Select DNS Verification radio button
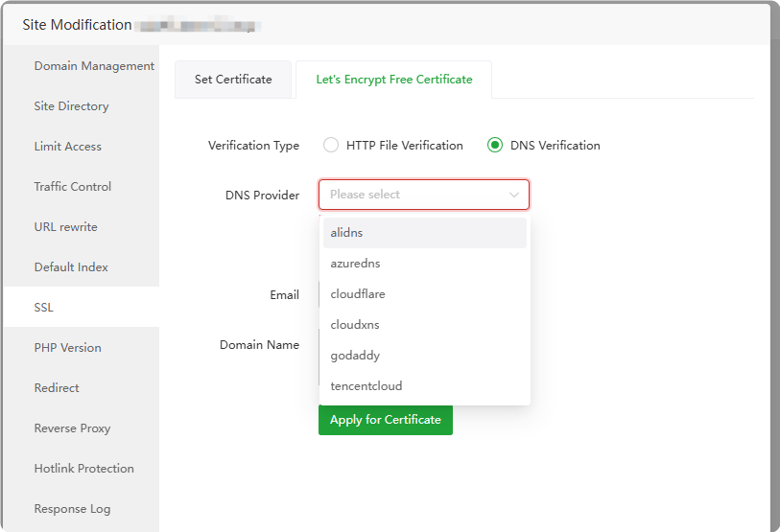 (x=495, y=146)
